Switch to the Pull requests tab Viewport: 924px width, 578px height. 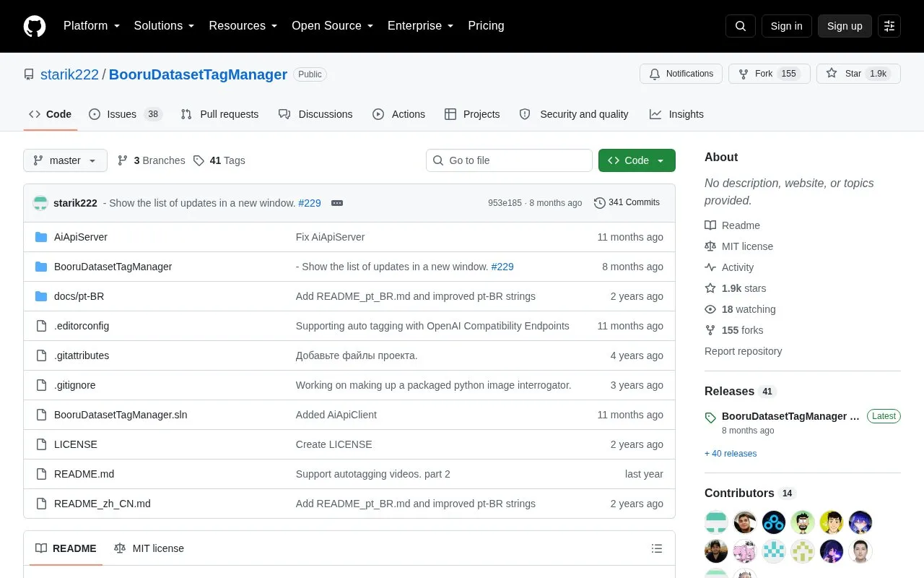[219, 114]
